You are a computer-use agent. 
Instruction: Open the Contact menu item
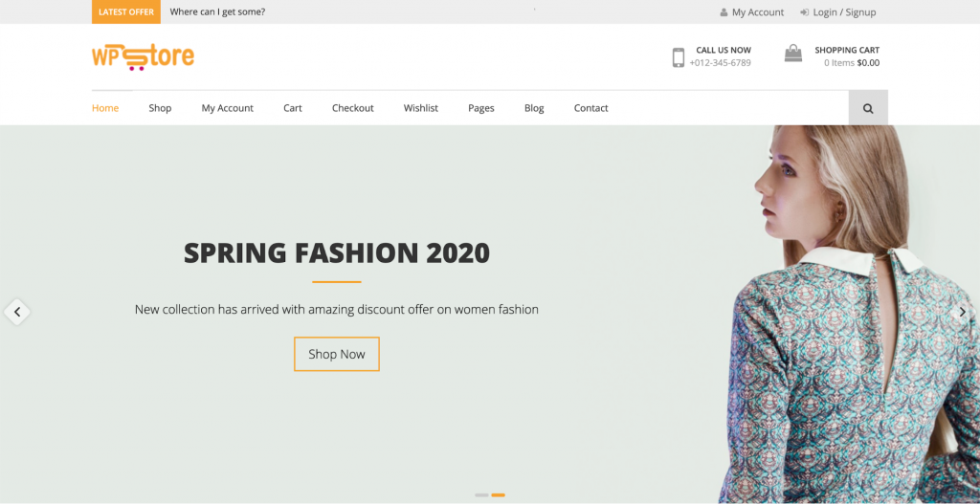(590, 108)
